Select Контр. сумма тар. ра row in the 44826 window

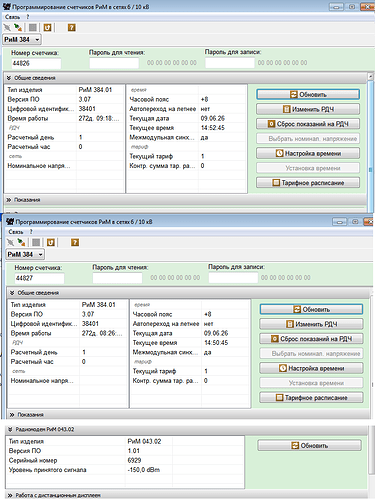point(188,166)
